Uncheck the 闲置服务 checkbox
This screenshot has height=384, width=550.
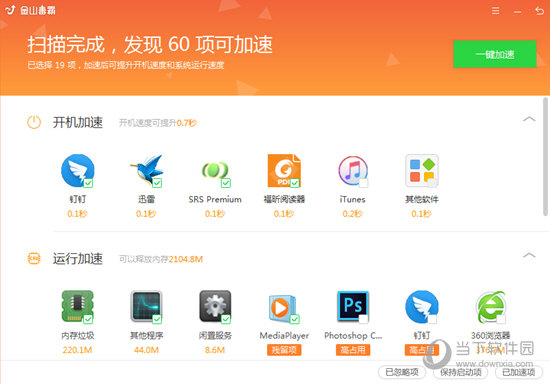click(x=226, y=319)
